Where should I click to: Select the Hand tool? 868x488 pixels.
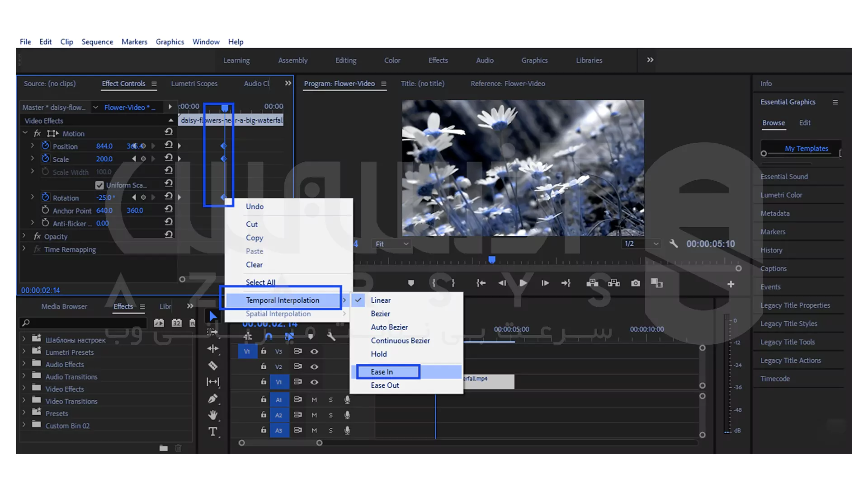click(x=213, y=415)
